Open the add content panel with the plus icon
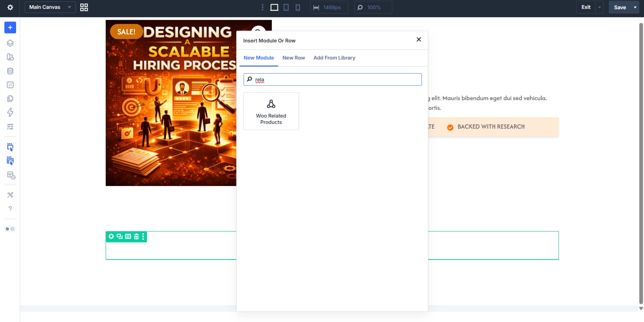Viewport: 644px width, 322px height. (10, 27)
